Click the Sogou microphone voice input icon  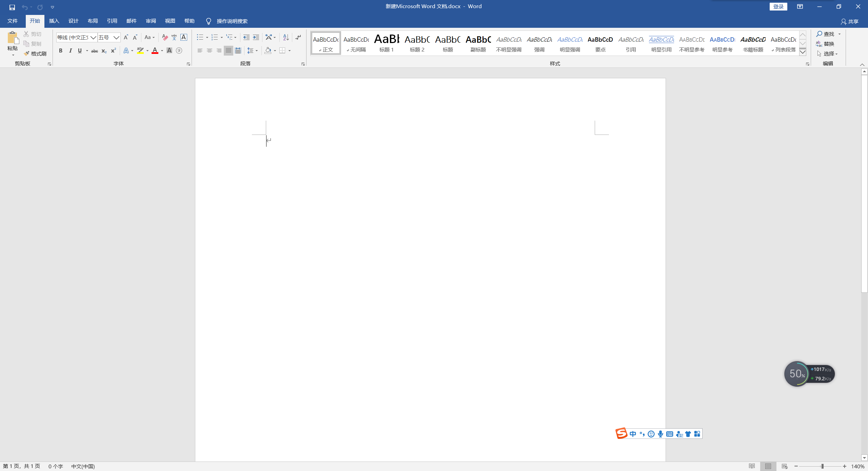point(660,434)
